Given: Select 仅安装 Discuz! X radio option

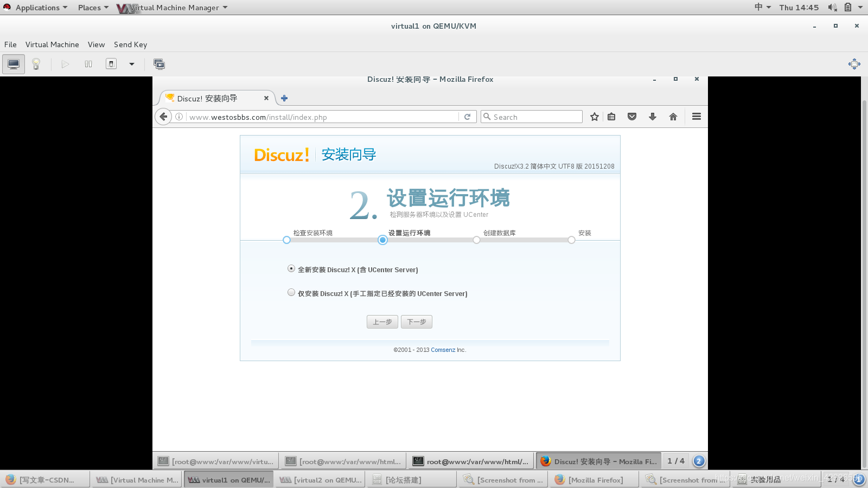Looking at the screenshot, I should coord(291,292).
